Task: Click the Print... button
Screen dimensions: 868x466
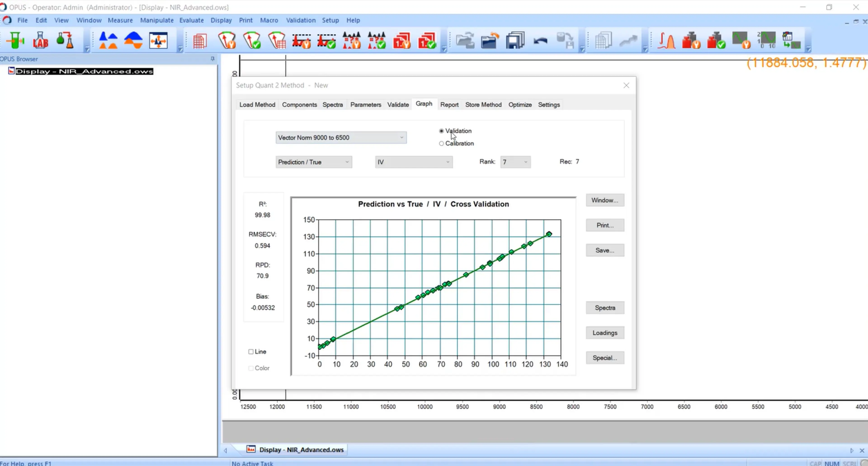Action: point(605,225)
